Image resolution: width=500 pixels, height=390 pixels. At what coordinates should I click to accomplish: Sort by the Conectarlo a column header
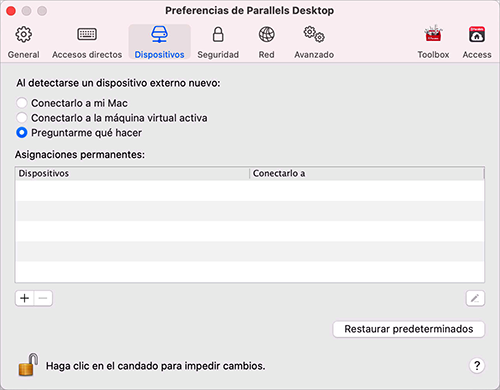367,174
